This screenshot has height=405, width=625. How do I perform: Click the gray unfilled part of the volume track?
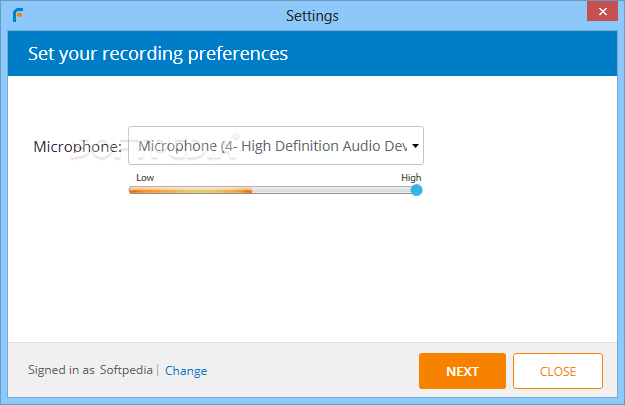tap(332, 191)
